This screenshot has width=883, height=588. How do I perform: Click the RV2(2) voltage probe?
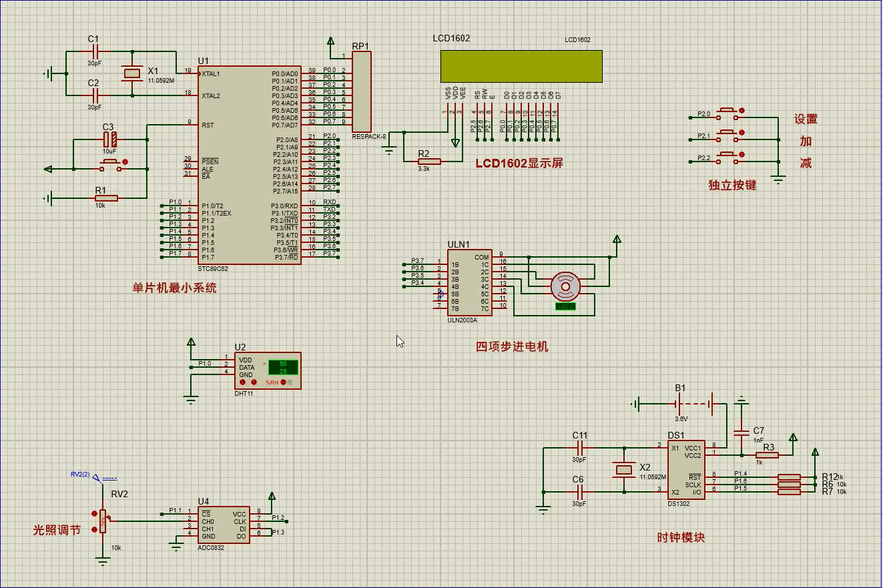click(x=97, y=479)
